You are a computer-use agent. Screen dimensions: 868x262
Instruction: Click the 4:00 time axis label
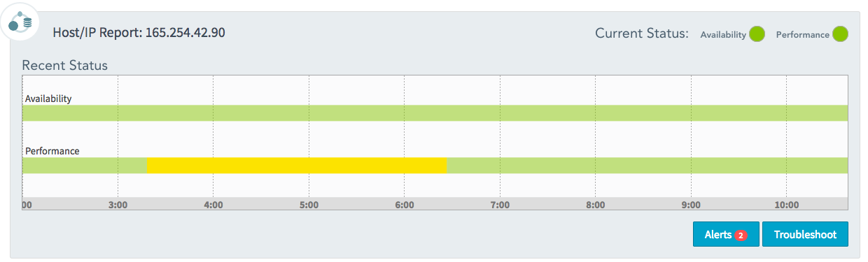(213, 205)
